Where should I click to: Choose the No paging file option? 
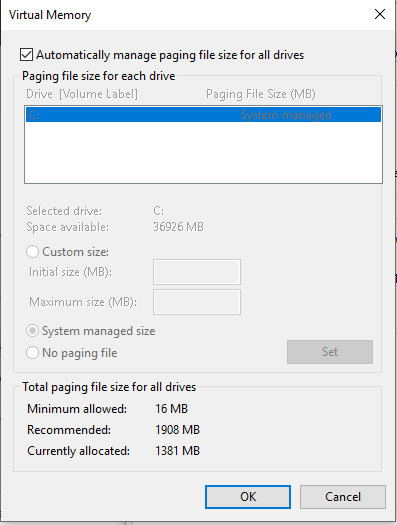coord(32,353)
